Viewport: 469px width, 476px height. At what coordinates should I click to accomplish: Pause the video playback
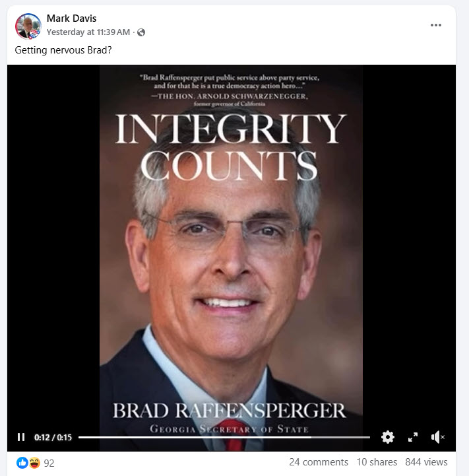pyautogui.click(x=21, y=437)
